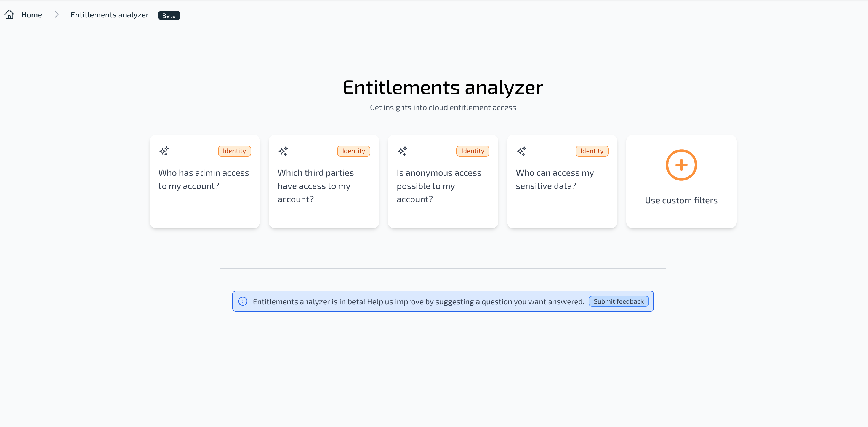Viewport: 868px width, 427px height.
Task: Open 'Who has admin access' question card
Action: click(x=204, y=182)
